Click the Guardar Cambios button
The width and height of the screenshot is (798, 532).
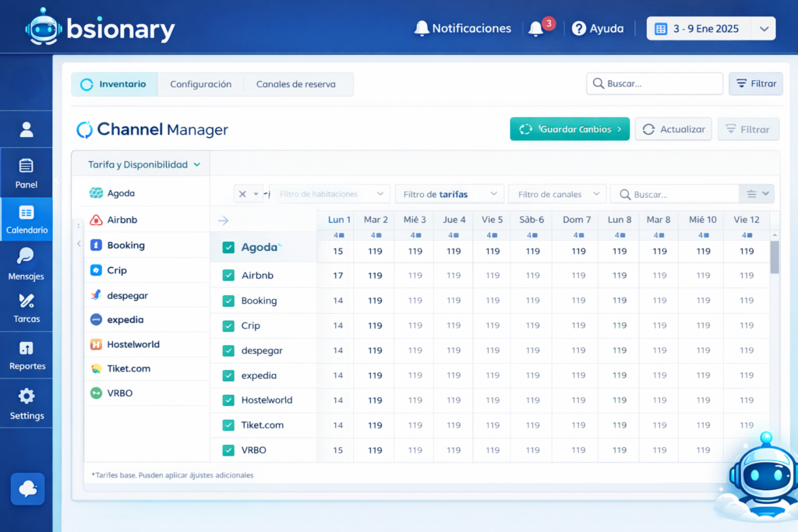[569, 129]
